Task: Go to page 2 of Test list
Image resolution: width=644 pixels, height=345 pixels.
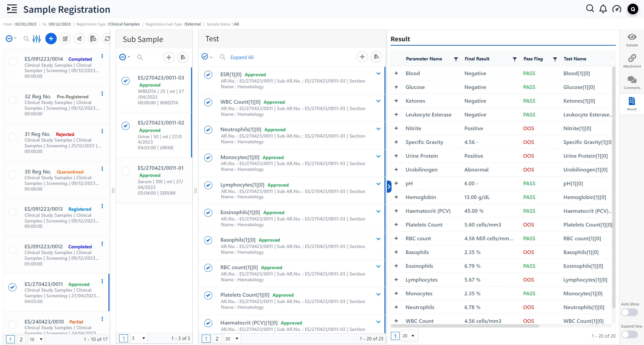Action: point(217,339)
